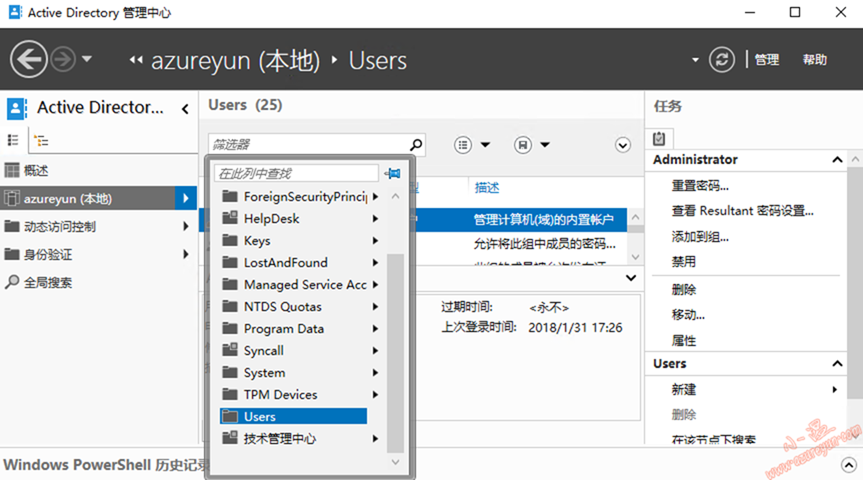Select 身份验证 in the navigation pane
863x480 pixels.
(x=48, y=254)
